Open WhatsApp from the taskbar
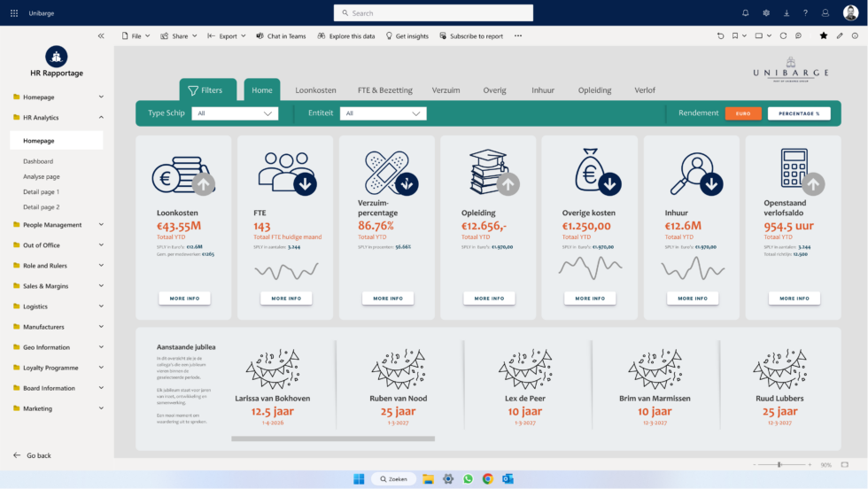The width and height of the screenshot is (868, 489). click(x=468, y=479)
